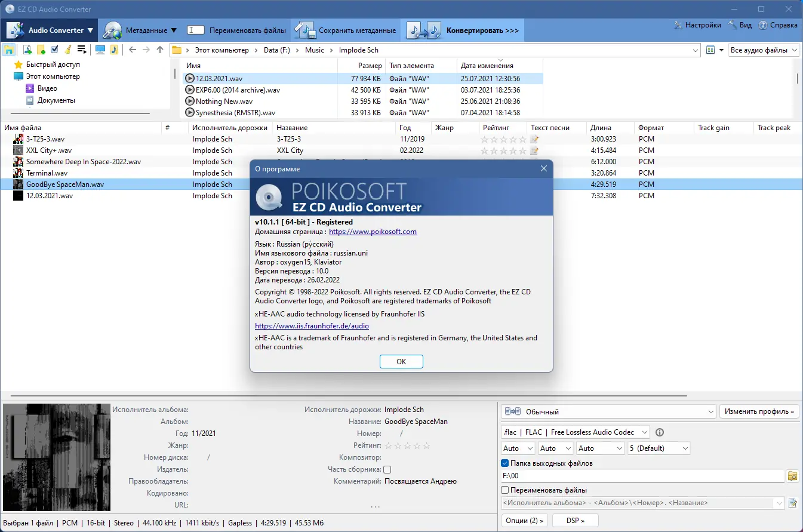Play EXP6.00 (2014 archive).wav preview
Image resolution: width=803 pixels, height=532 pixels.
[x=190, y=90]
